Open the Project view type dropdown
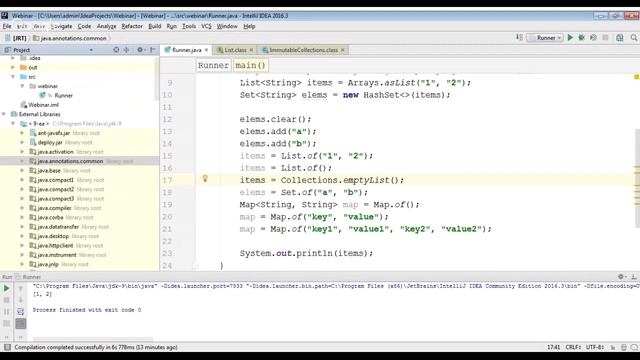The height and width of the screenshot is (360, 640). (x=91, y=50)
